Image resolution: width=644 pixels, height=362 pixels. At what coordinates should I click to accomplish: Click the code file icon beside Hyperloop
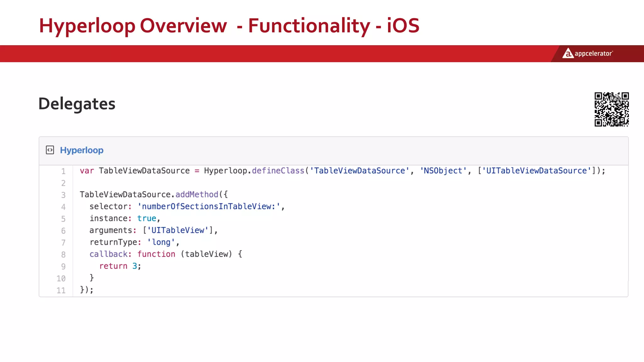pyautogui.click(x=50, y=150)
